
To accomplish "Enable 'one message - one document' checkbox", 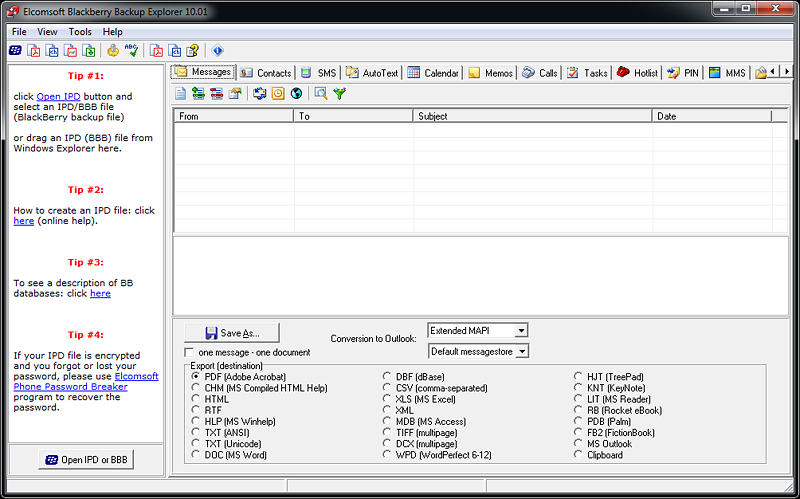I will (x=190, y=353).
